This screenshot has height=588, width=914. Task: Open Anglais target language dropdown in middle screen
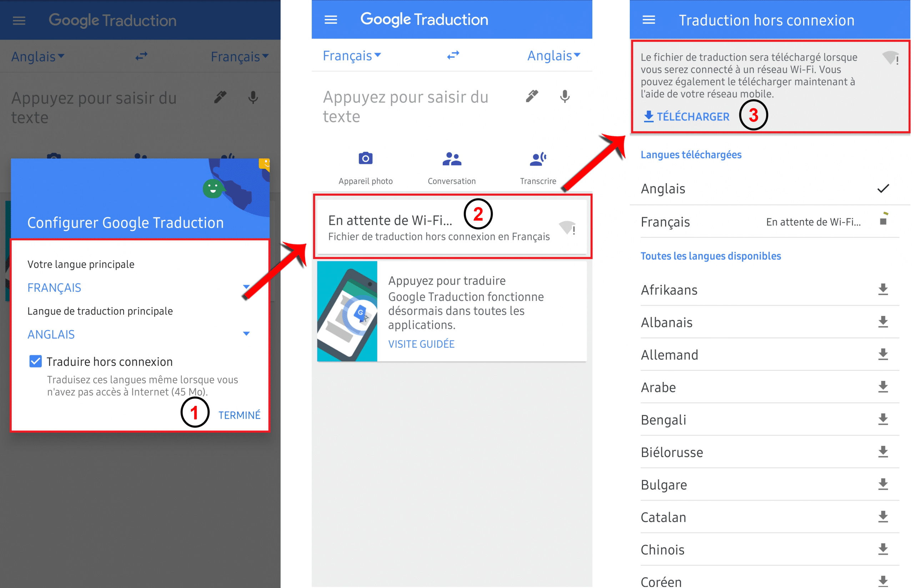tap(554, 56)
